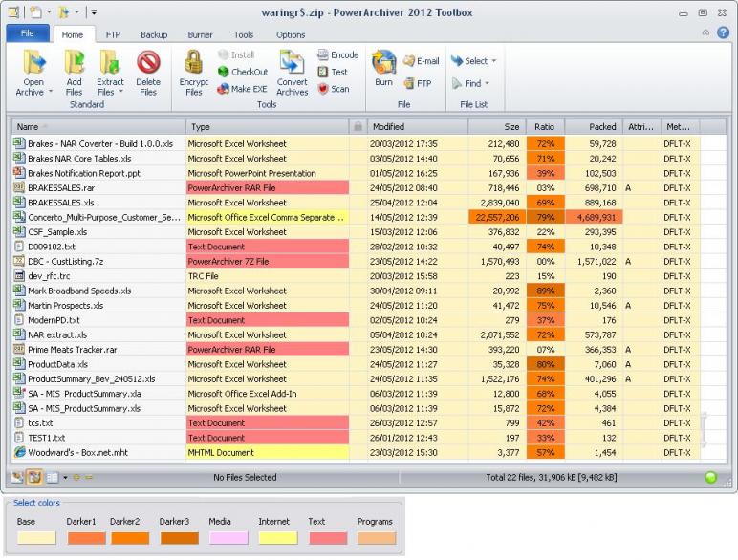The image size is (738, 560).
Task: Click the Test archive tool
Action: pos(333,72)
